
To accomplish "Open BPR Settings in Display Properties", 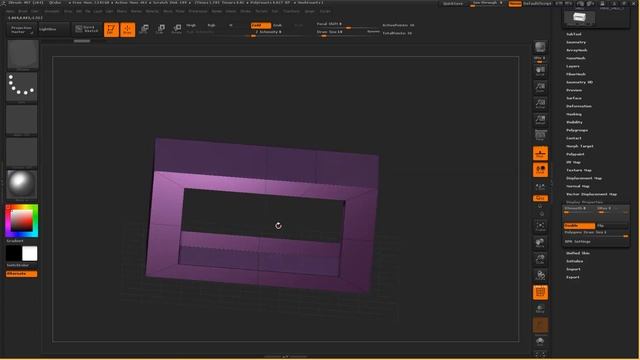I will click(578, 242).
